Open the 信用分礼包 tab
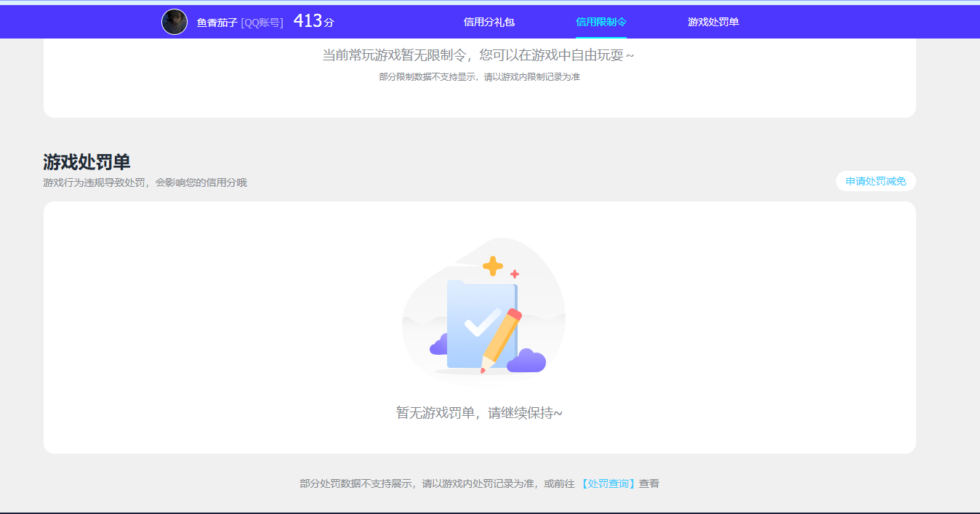The image size is (980, 514). pyautogui.click(x=489, y=22)
